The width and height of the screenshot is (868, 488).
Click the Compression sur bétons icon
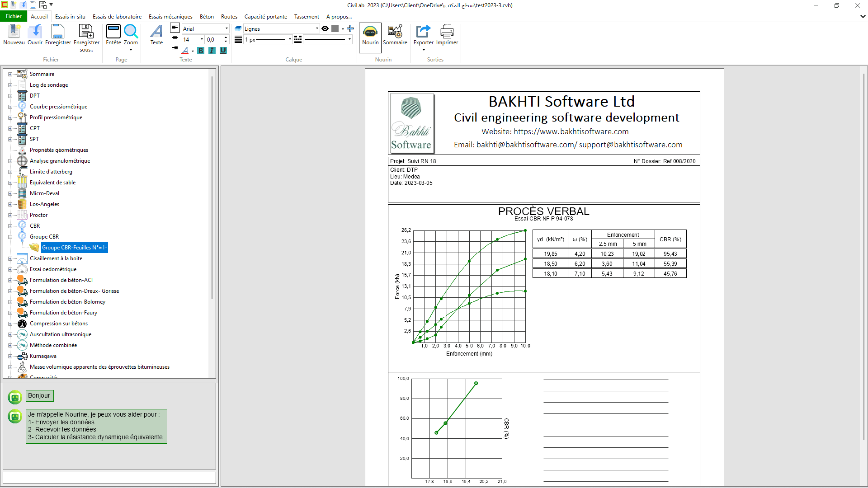tap(22, 324)
